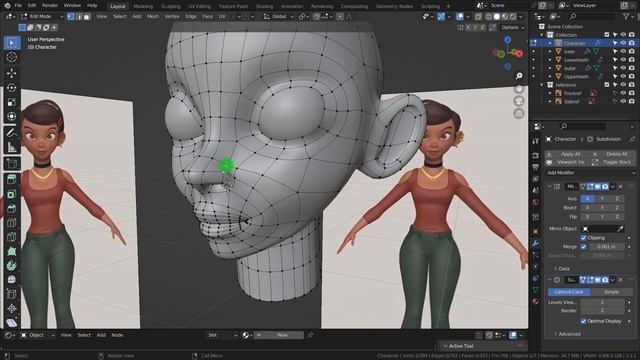The image size is (640, 360).
Task: Open the Slot dropdown in shader editor
Action: click(222, 335)
